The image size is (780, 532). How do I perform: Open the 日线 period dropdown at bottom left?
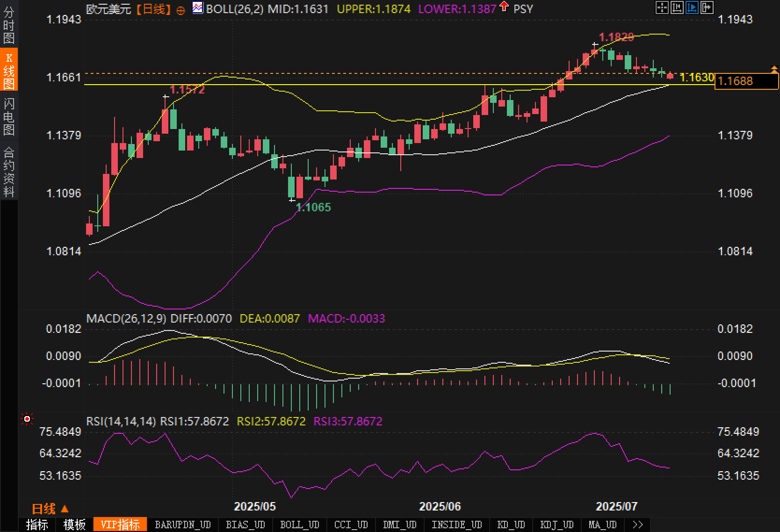[50, 508]
